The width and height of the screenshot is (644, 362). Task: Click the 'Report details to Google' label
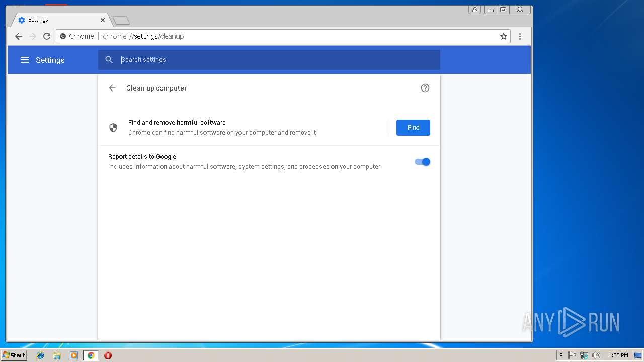(142, 157)
